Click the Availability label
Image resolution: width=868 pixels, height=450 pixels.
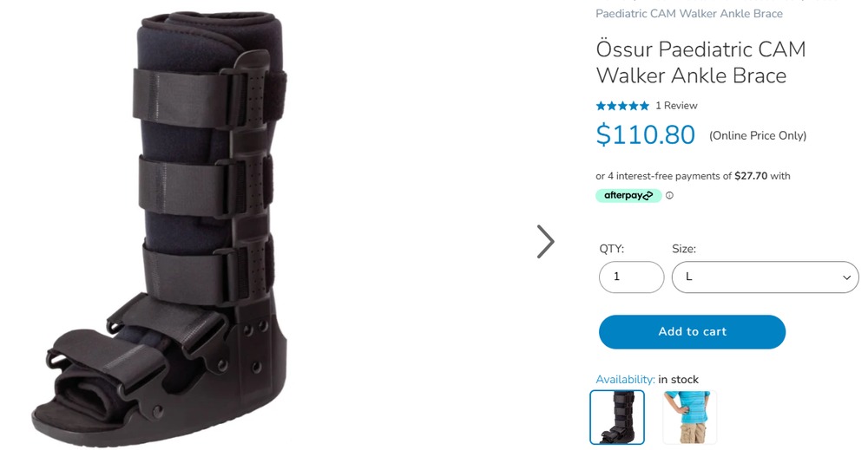point(625,380)
